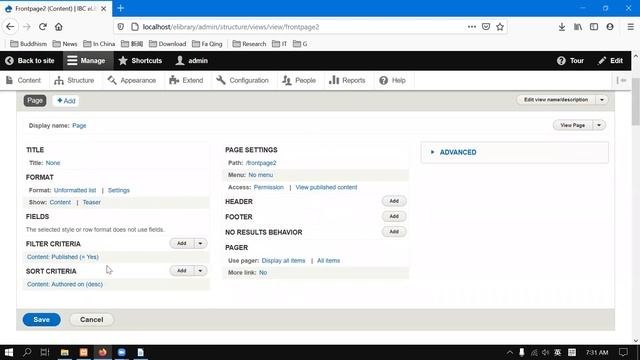Toggle Firefox sidebar icon
The width and height of the screenshot is (640, 360).
coord(594,27)
